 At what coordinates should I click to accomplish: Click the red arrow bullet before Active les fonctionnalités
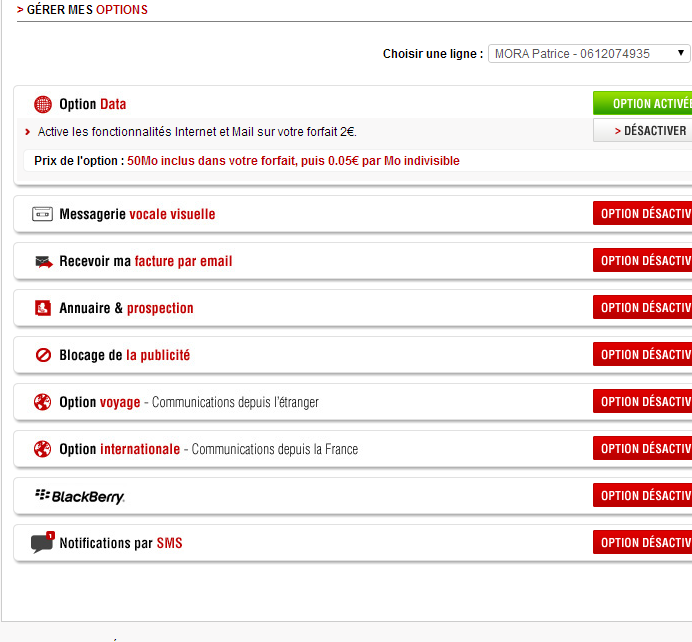pos(28,132)
